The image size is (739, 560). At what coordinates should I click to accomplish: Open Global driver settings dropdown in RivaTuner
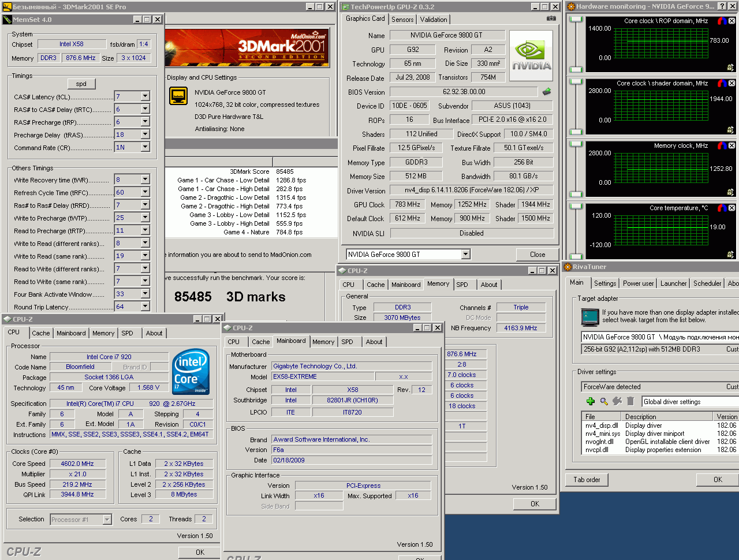click(x=691, y=401)
